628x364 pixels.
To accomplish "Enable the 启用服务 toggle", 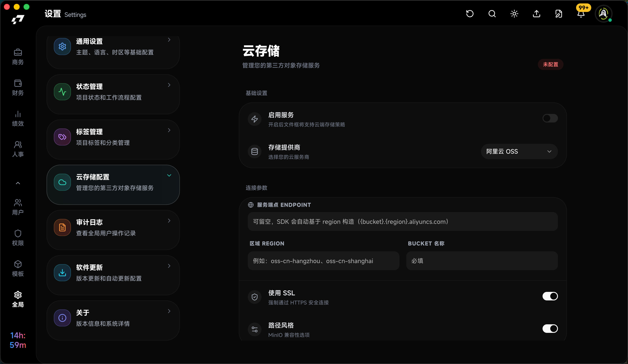I will pyautogui.click(x=550, y=118).
